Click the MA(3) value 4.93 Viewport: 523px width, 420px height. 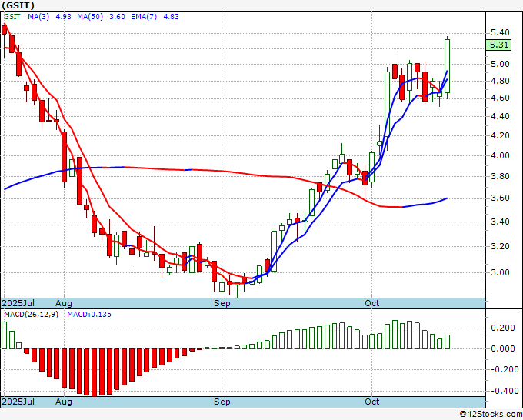[63, 17]
